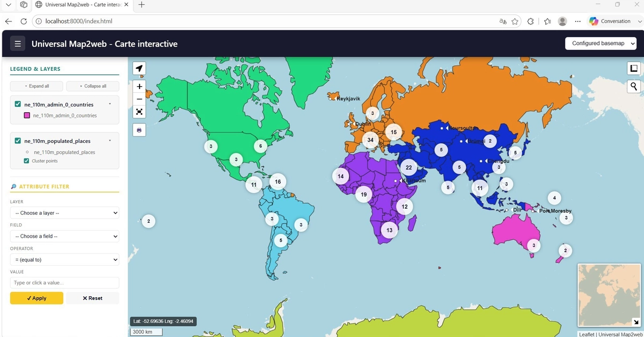
Task: Collapse the minimap with its arrow
Action: 636,322
